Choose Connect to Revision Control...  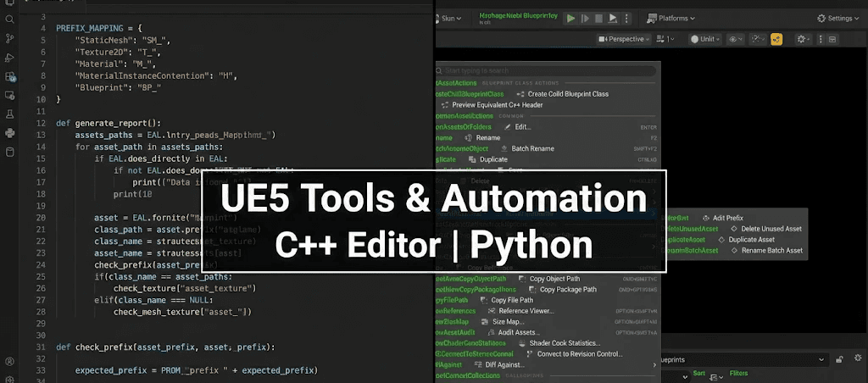tap(574, 354)
